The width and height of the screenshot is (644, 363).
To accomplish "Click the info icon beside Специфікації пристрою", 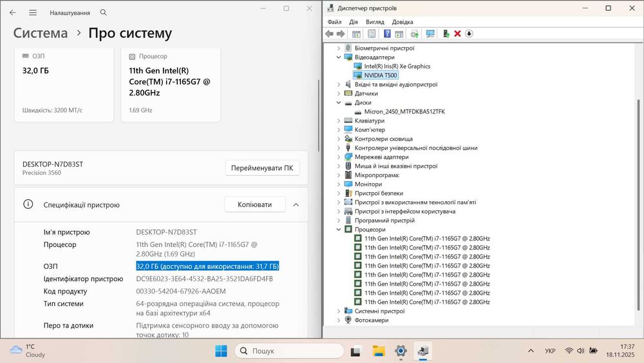I will point(28,204).
